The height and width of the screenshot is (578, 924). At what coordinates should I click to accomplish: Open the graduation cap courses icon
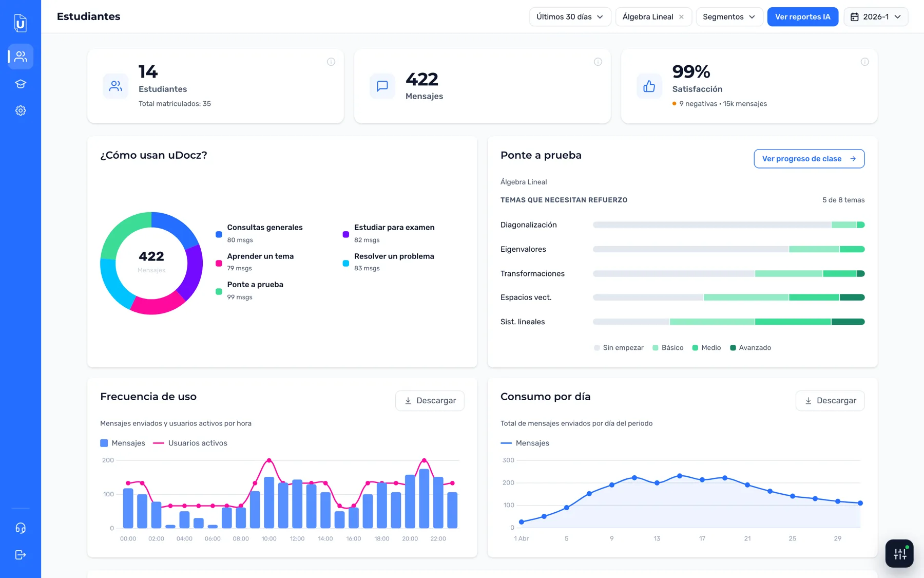point(21,84)
